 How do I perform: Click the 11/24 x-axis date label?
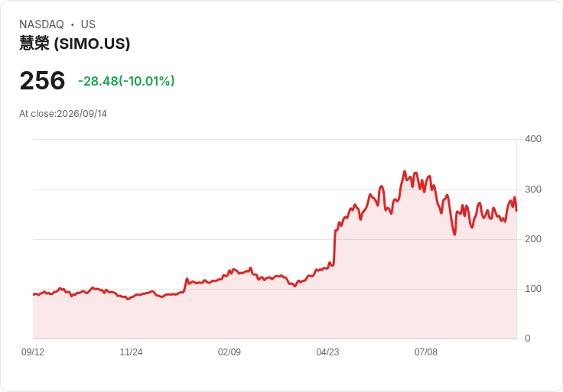tap(131, 352)
